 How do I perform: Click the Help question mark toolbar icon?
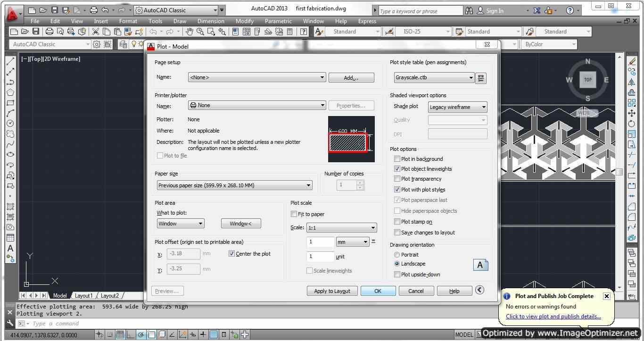point(304,32)
